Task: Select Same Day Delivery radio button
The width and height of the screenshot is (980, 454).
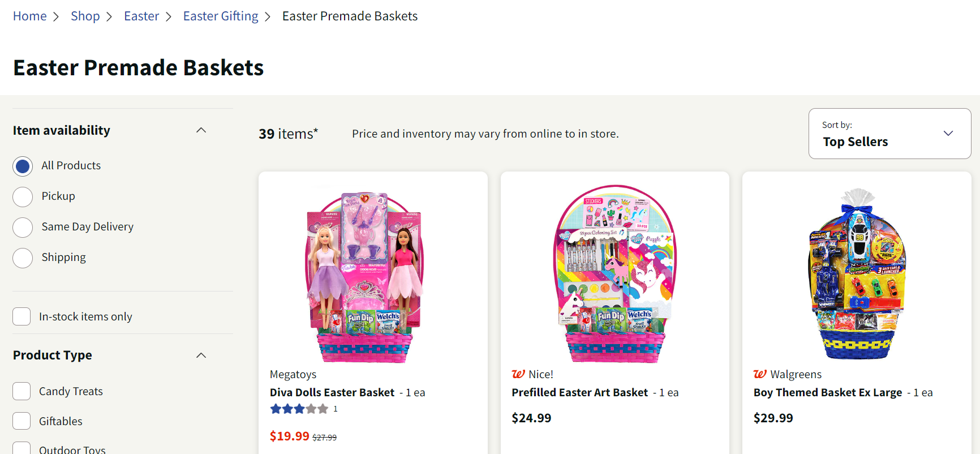Action: pyautogui.click(x=23, y=228)
